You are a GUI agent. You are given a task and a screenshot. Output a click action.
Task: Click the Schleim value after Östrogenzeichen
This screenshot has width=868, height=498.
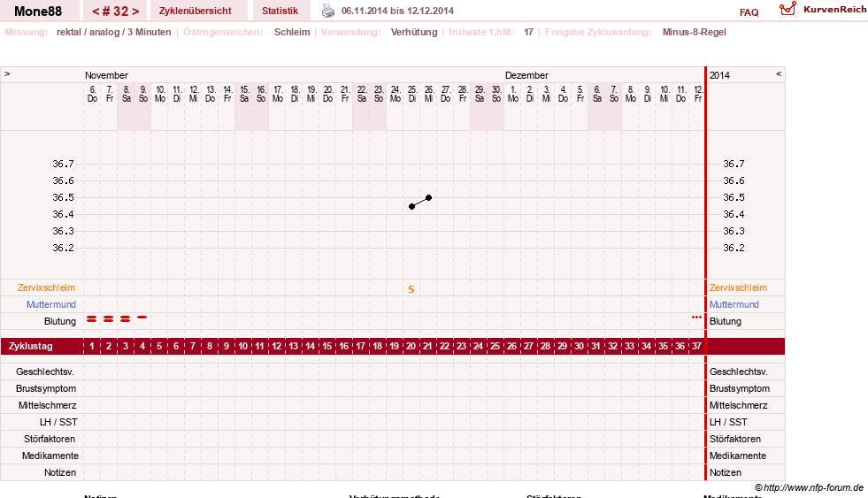(292, 32)
